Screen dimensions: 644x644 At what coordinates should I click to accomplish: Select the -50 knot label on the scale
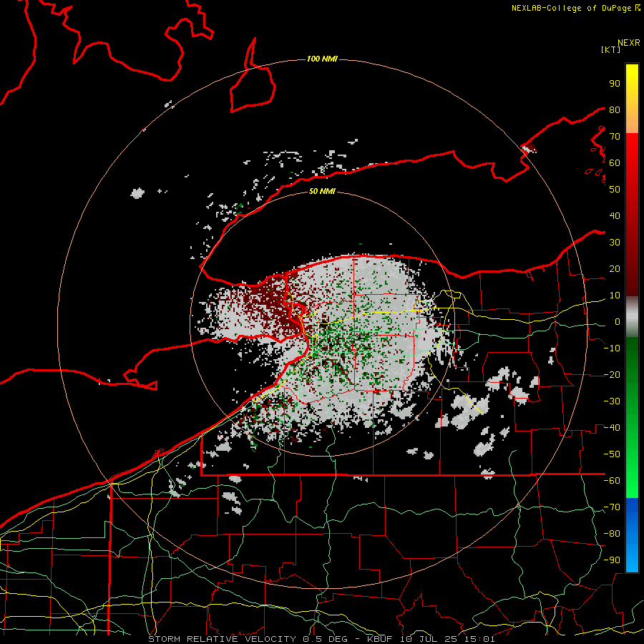[612, 454]
